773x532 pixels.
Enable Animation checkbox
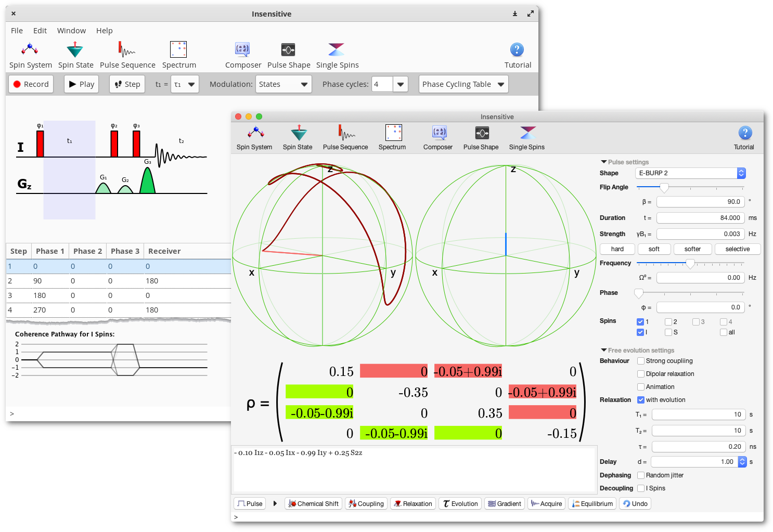pyautogui.click(x=641, y=387)
